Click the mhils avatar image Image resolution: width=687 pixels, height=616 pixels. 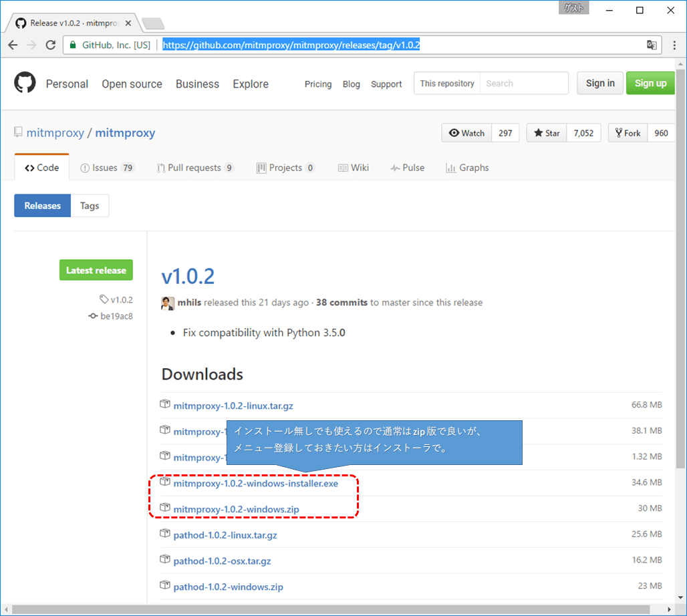click(167, 303)
